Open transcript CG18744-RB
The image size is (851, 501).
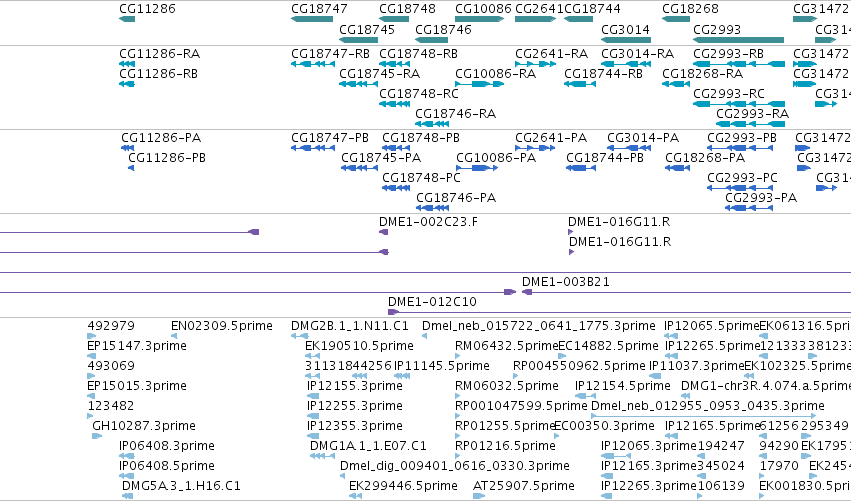click(604, 74)
